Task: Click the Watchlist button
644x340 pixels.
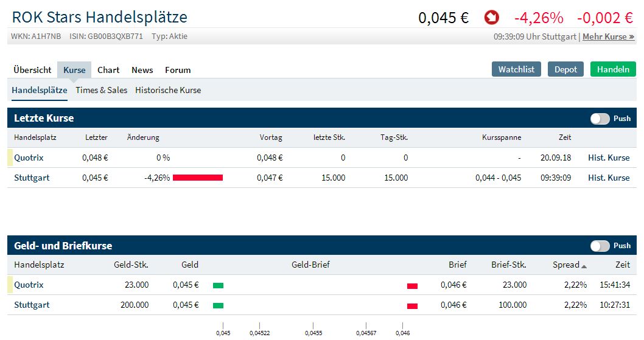Action: [x=516, y=69]
